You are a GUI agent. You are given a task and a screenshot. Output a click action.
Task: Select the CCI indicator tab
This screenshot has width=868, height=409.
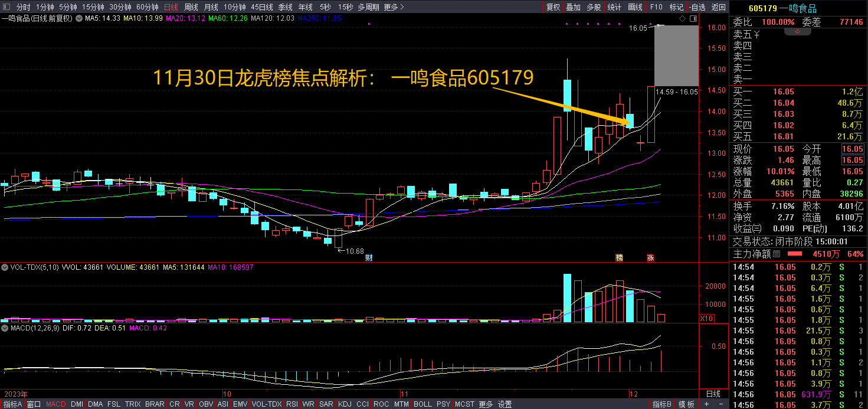click(x=362, y=404)
